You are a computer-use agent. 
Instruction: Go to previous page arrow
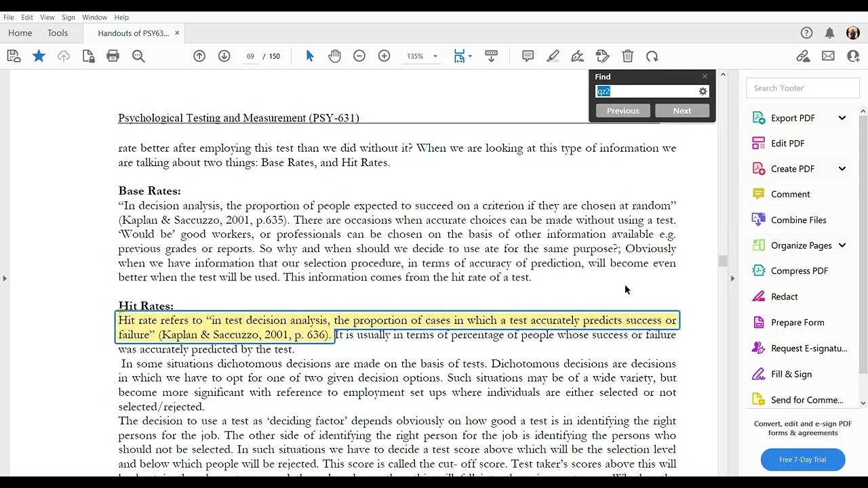click(199, 56)
